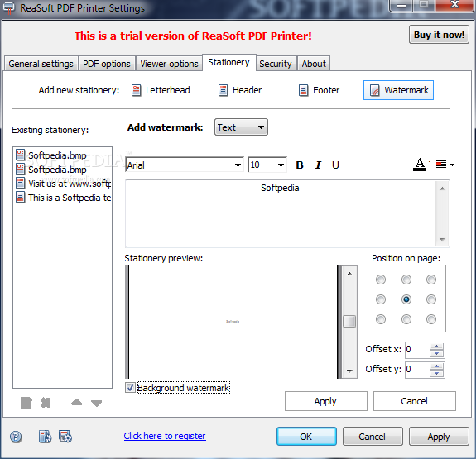
Task: Toggle Italic text formatting
Action: click(x=318, y=165)
